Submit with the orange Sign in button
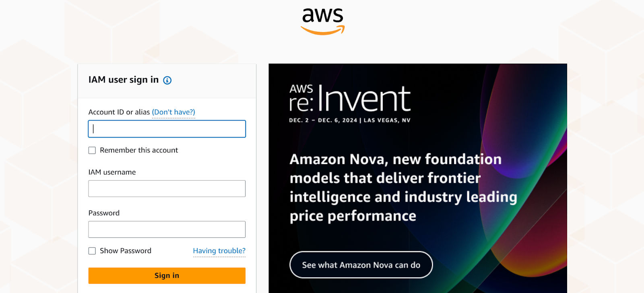Image resolution: width=644 pixels, height=293 pixels. [x=167, y=276]
